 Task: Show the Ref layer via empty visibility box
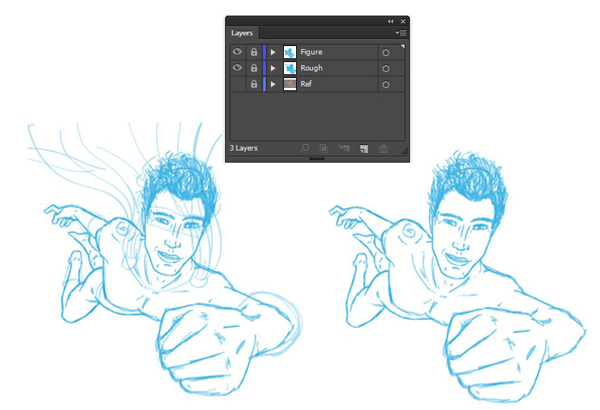(x=238, y=84)
